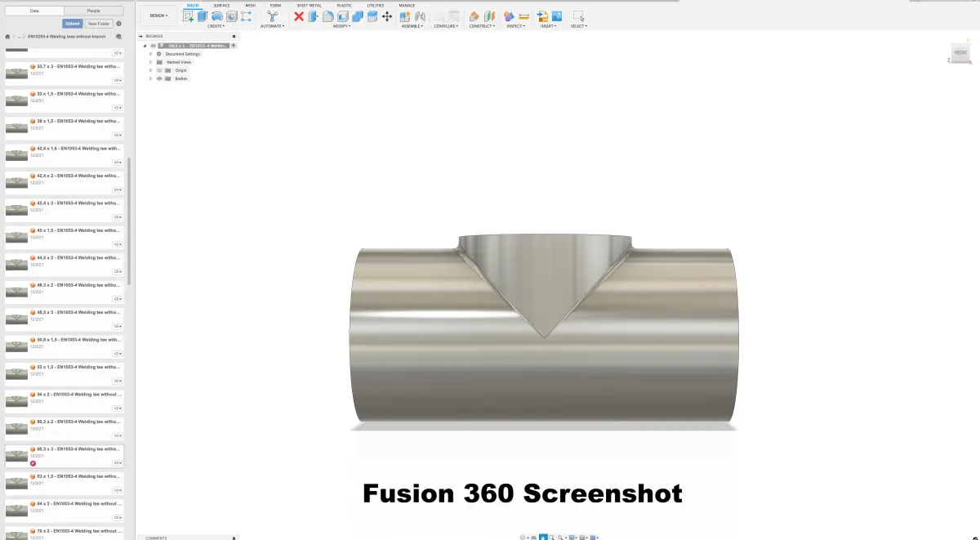Image resolution: width=980 pixels, height=540 pixels.
Task: Select the Midplane construct icon
Action: coord(489,16)
